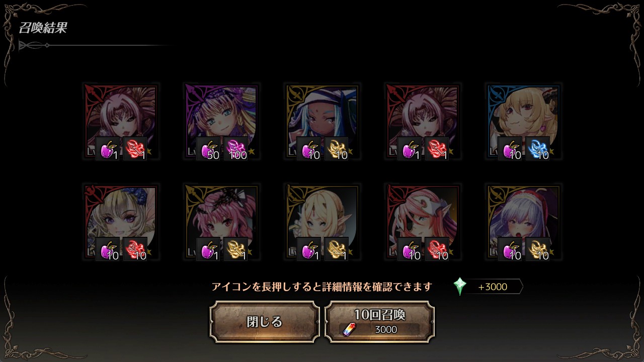Click red ribbon icon on pink-haired eyepatch character
The image size is (644, 362).
[x=437, y=249]
